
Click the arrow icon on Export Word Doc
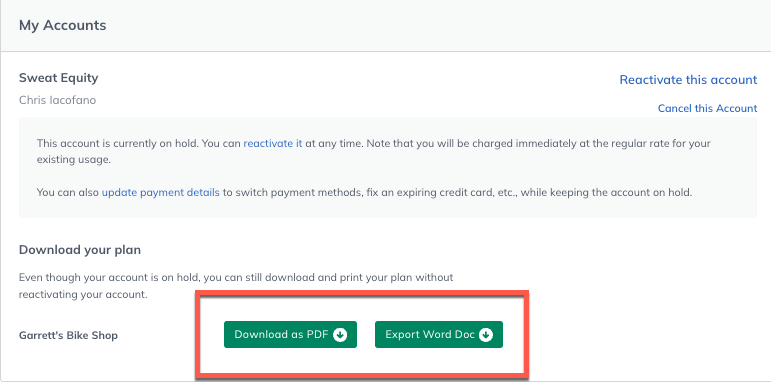[x=486, y=335]
